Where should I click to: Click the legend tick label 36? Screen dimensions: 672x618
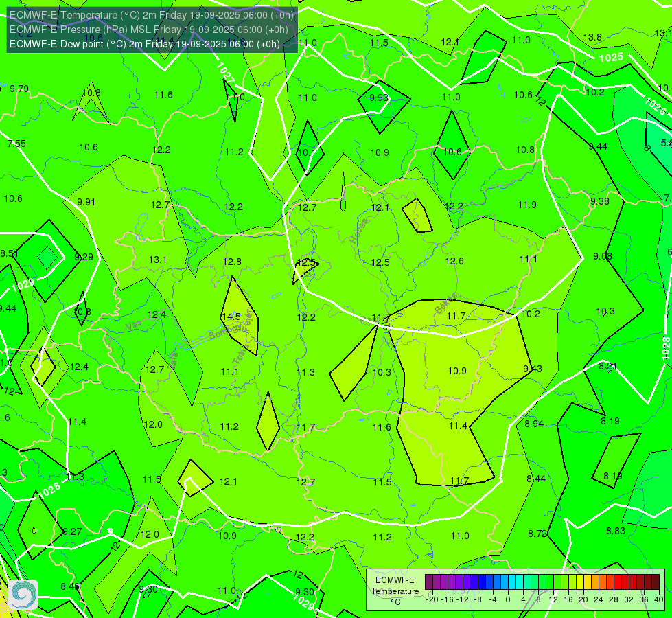coord(644,599)
